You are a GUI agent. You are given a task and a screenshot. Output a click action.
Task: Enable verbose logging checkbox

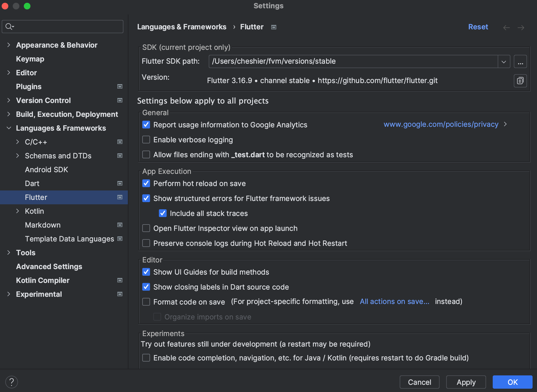pyautogui.click(x=146, y=140)
